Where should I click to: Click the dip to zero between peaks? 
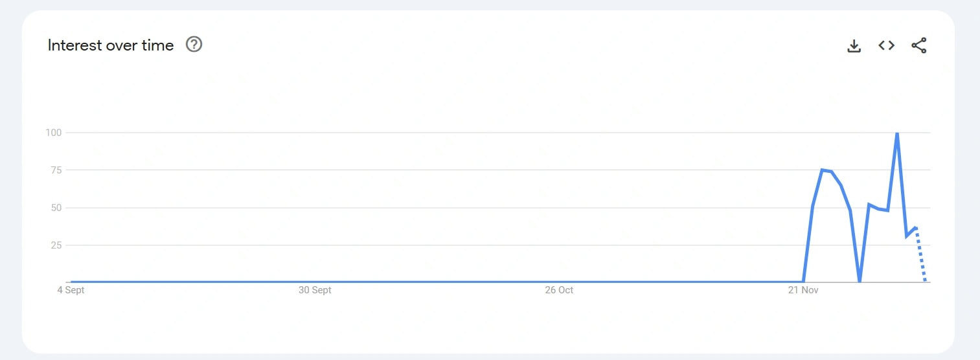pos(860,281)
